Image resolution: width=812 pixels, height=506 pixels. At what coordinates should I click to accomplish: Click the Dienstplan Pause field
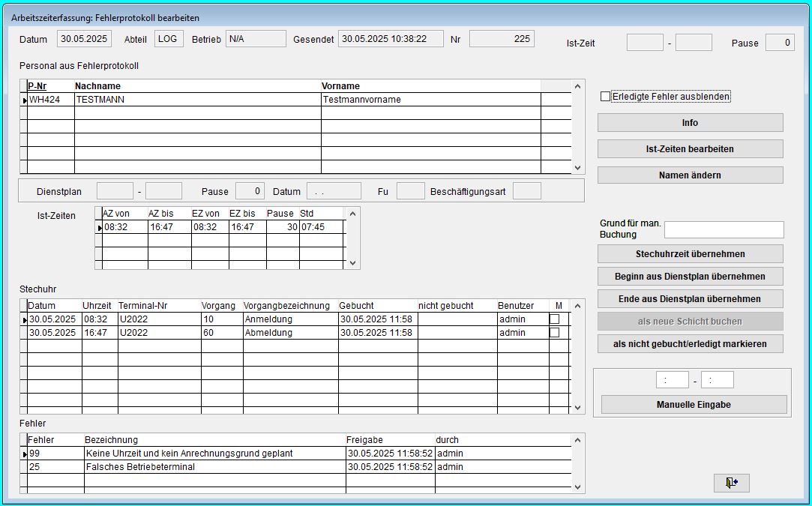tap(250, 191)
